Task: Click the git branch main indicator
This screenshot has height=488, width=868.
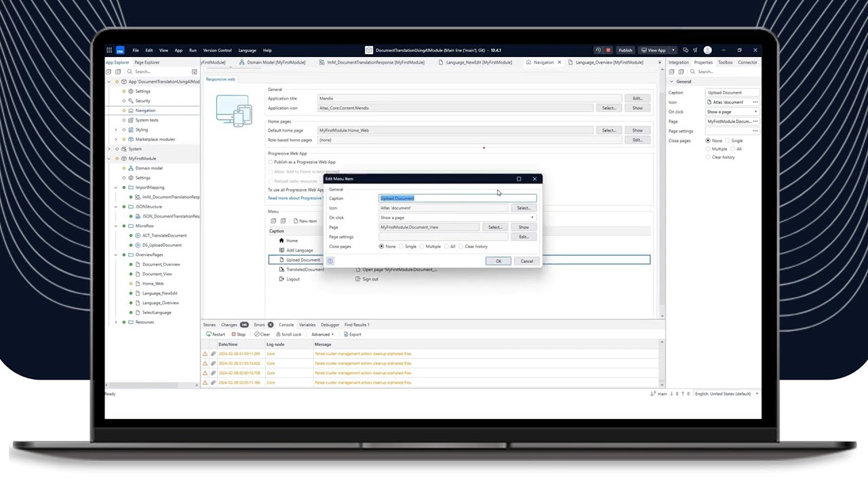Action: (x=658, y=394)
